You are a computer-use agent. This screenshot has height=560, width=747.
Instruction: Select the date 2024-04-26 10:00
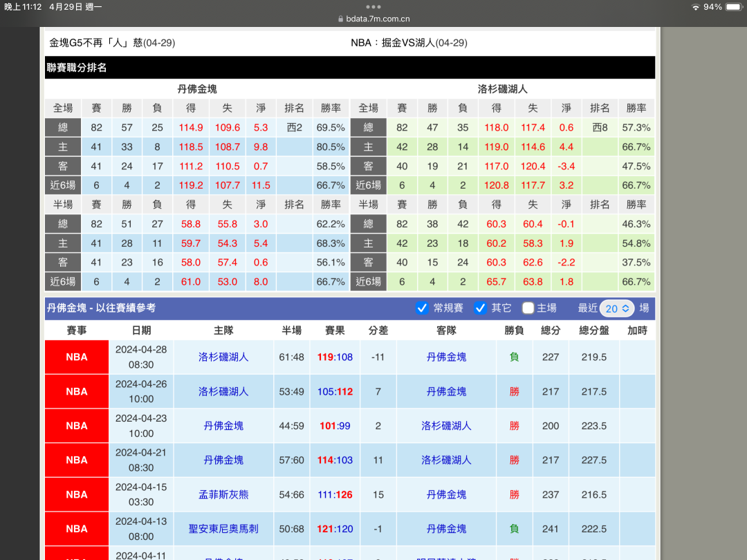point(141,391)
